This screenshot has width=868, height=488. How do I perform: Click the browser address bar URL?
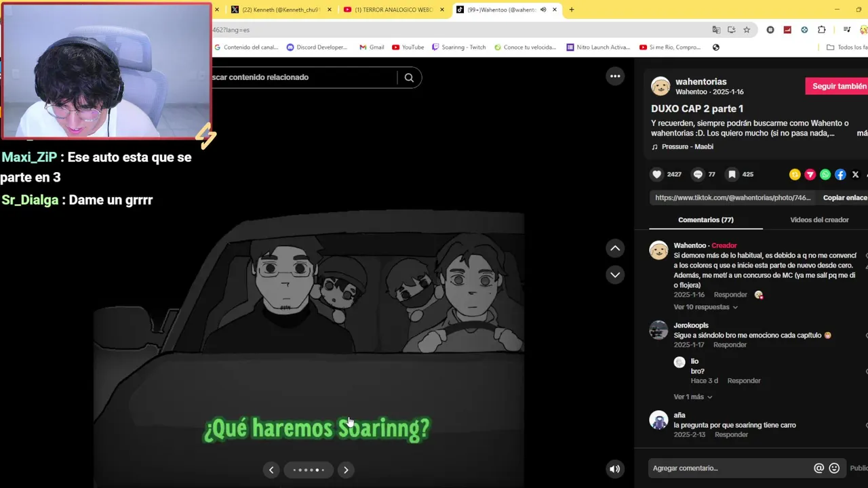(460, 30)
